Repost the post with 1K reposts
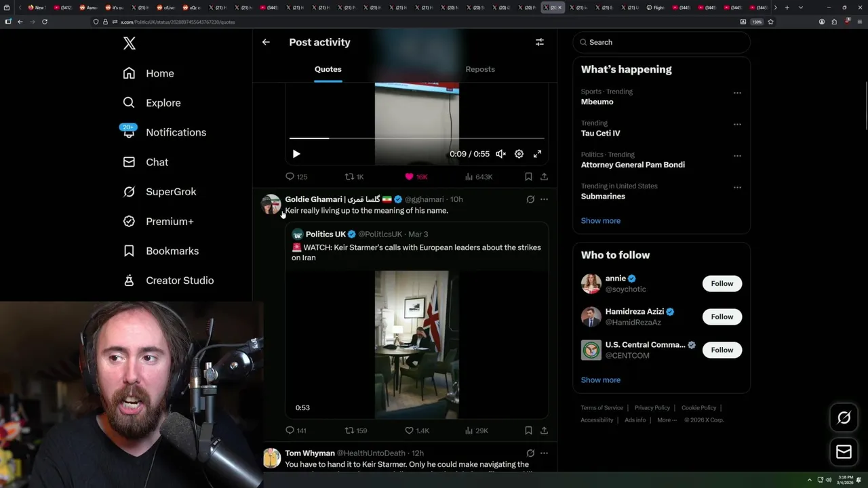This screenshot has height=488, width=868. click(x=354, y=176)
